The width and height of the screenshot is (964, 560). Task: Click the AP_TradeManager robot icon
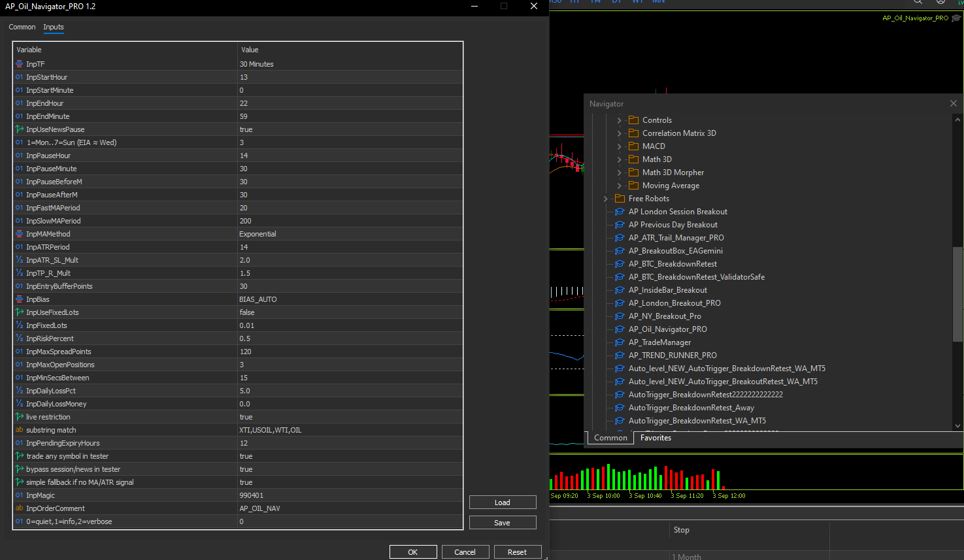pyautogui.click(x=620, y=342)
